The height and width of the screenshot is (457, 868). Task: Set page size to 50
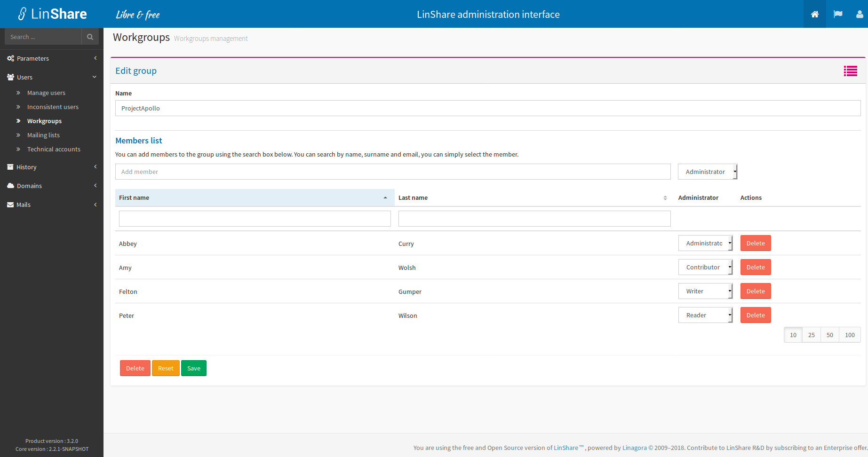[830, 335]
